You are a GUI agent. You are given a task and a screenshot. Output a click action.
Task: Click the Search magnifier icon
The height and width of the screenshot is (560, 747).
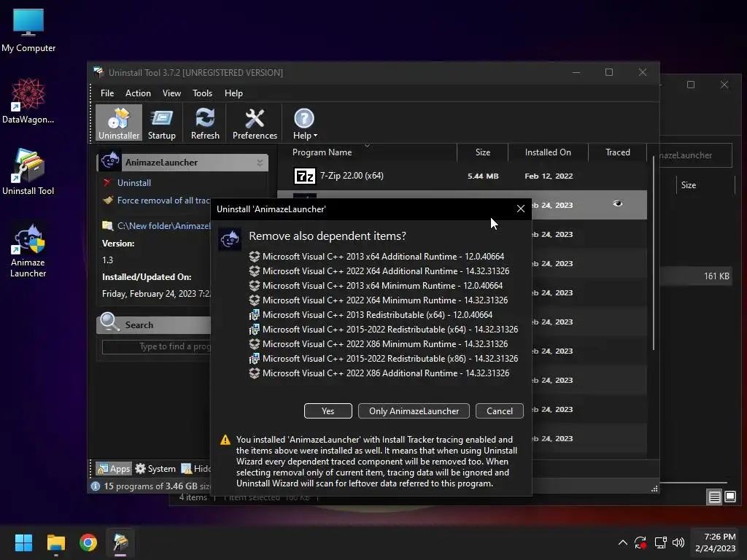click(109, 322)
